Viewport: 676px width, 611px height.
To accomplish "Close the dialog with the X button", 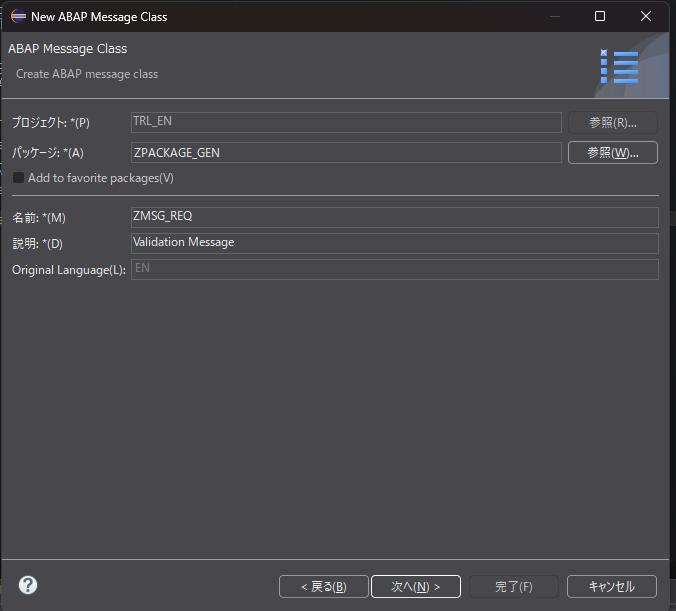I will click(x=646, y=16).
